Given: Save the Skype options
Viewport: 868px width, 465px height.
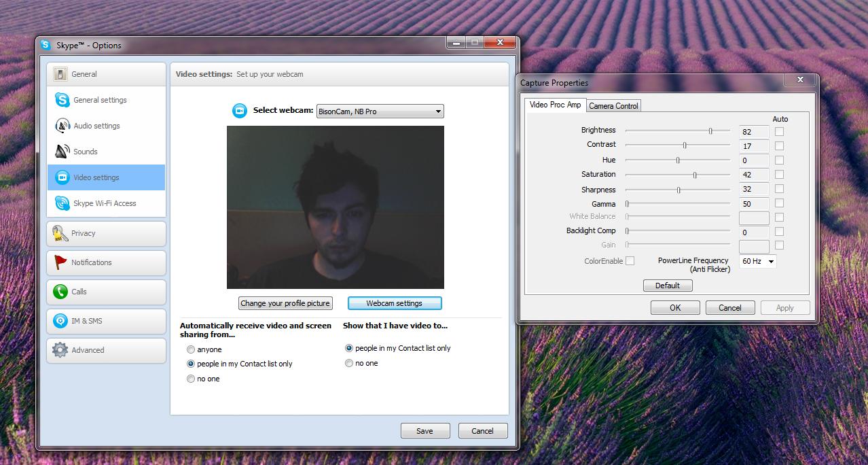Looking at the screenshot, I should click(424, 430).
